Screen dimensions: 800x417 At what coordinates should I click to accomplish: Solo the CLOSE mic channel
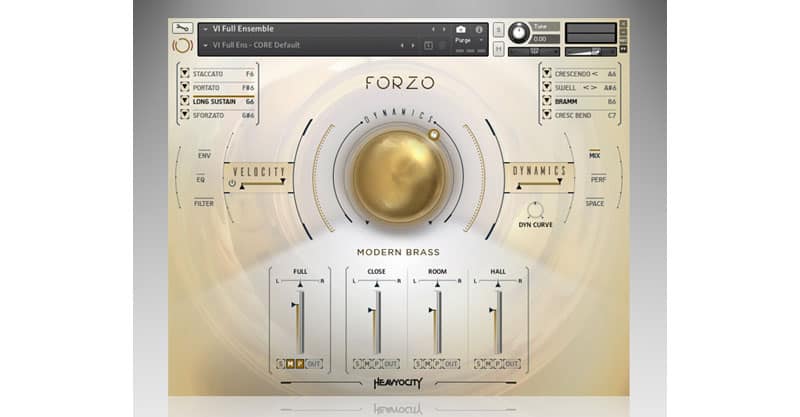(356, 363)
